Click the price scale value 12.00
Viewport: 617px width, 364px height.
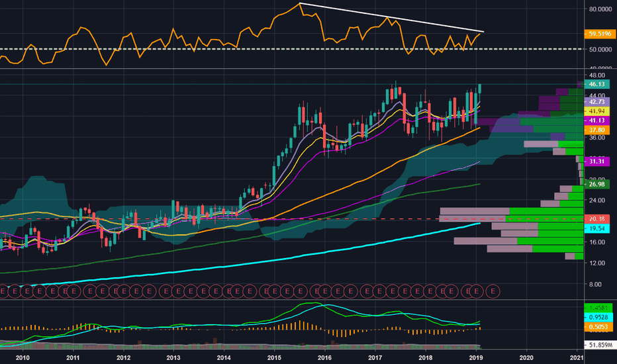pyautogui.click(x=597, y=263)
